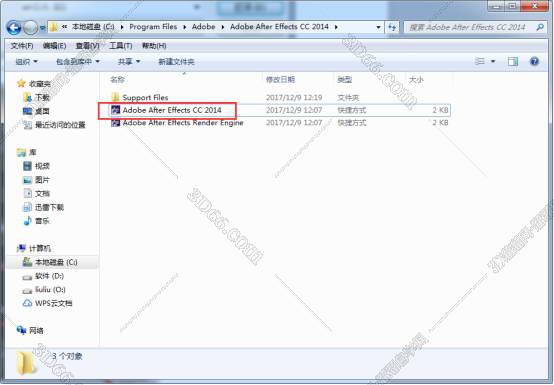
Task: Click the 新建文件夹 button
Action: (176, 62)
